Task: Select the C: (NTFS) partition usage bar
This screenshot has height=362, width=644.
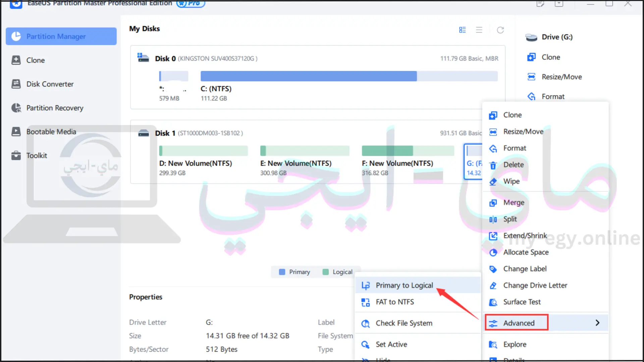Action: coord(349,76)
